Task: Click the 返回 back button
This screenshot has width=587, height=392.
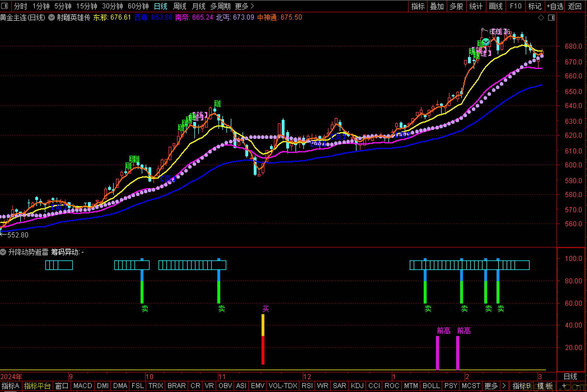Action: 575,6
